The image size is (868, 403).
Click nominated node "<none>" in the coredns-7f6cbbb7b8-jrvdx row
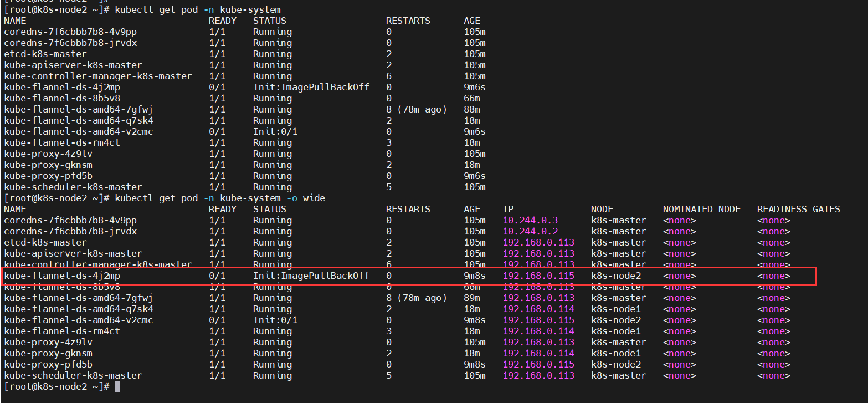coord(680,231)
